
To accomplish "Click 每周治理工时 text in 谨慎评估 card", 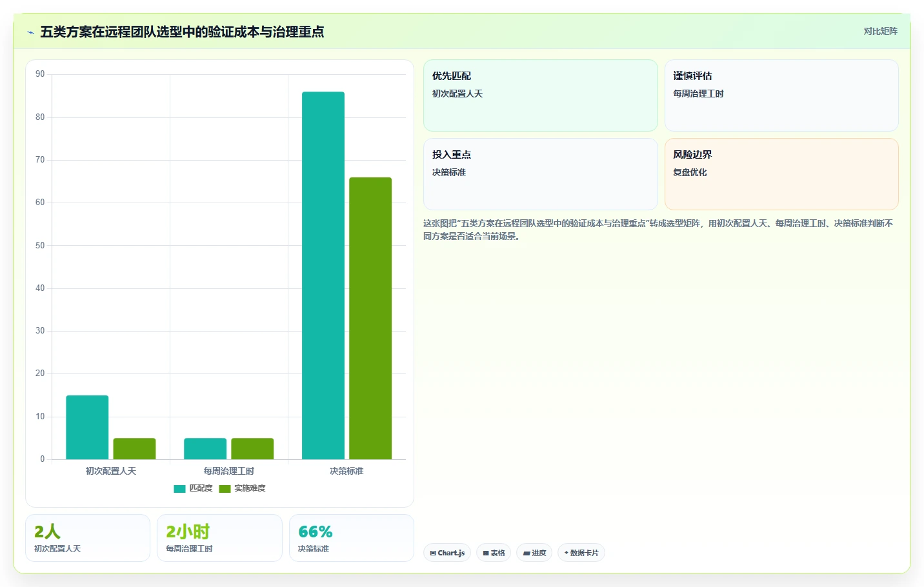I will [698, 94].
